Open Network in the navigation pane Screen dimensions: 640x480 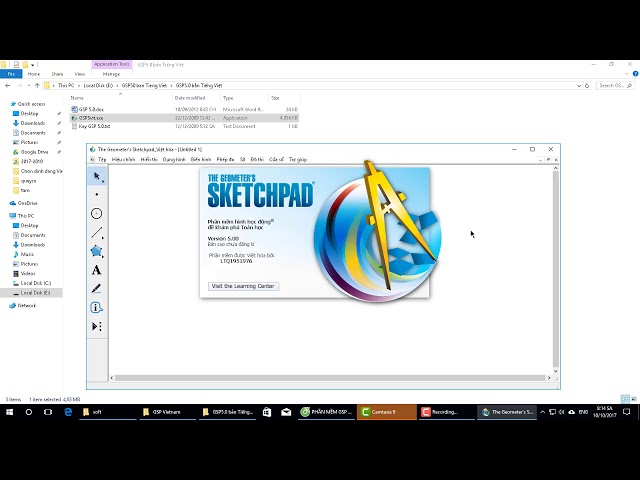click(x=27, y=306)
